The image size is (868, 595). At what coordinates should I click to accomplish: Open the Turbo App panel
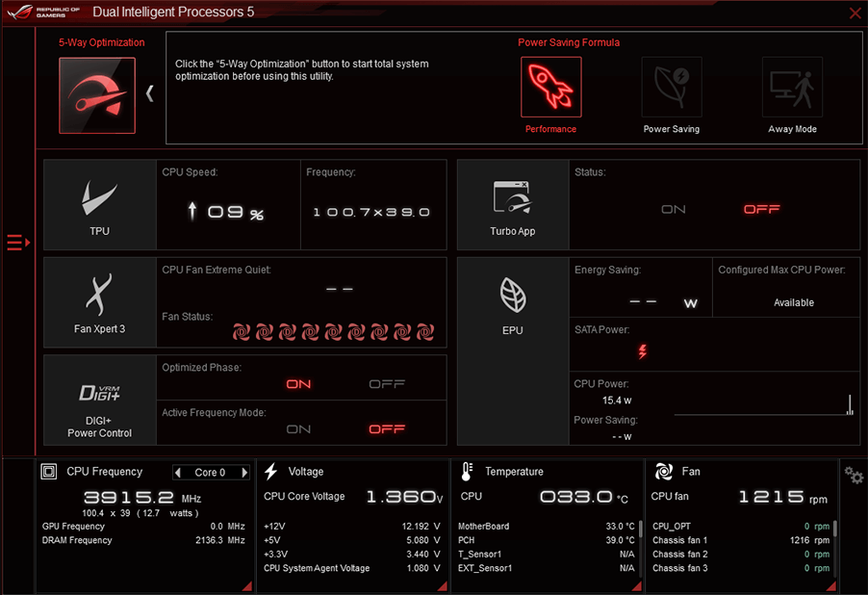pos(512,204)
